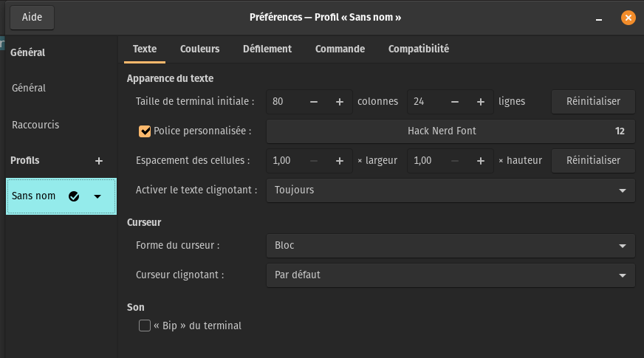The height and width of the screenshot is (358, 644).
Task: Increase the lignes value with plus
Action: point(481,102)
